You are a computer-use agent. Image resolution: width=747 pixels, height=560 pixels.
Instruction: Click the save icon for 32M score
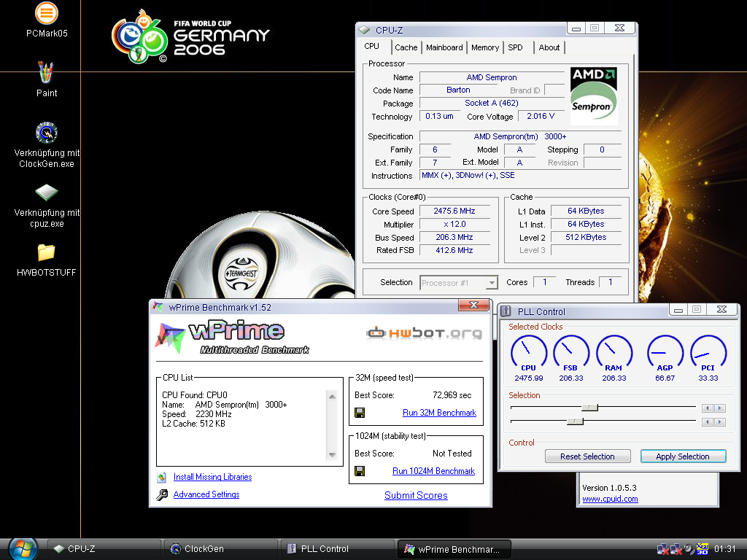[360, 413]
